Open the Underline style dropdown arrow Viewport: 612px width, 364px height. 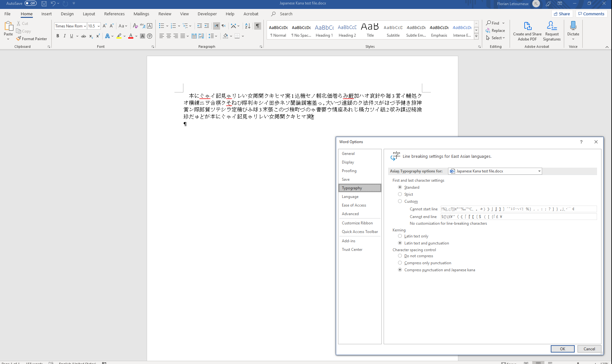click(x=77, y=36)
